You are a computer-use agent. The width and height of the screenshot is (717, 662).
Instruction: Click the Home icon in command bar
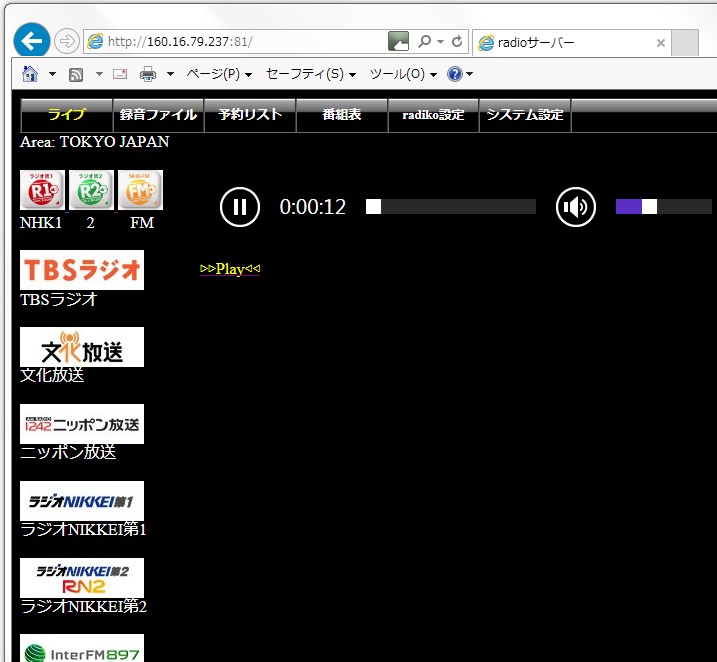(30, 74)
